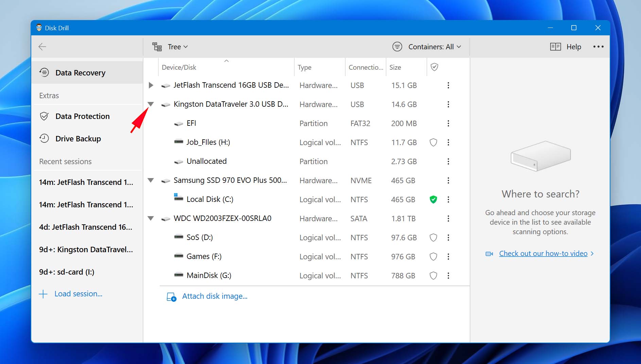Open the three-dots more options menu
Image resolution: width=641 pixels, height=364 pixels.
pyautogui.click(x=598, y=47)
